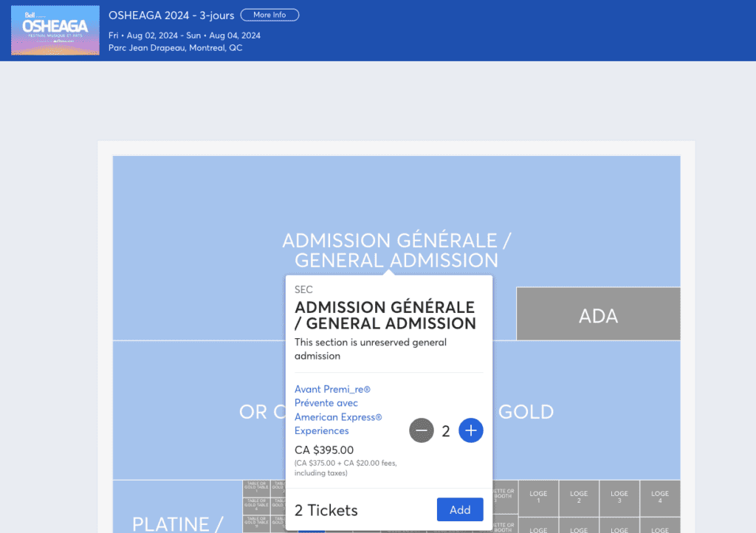Click the OSHEAGA 2024 - 3-jours event title
756x533 pixels.
pyautogui.click(x=171, y=16)
